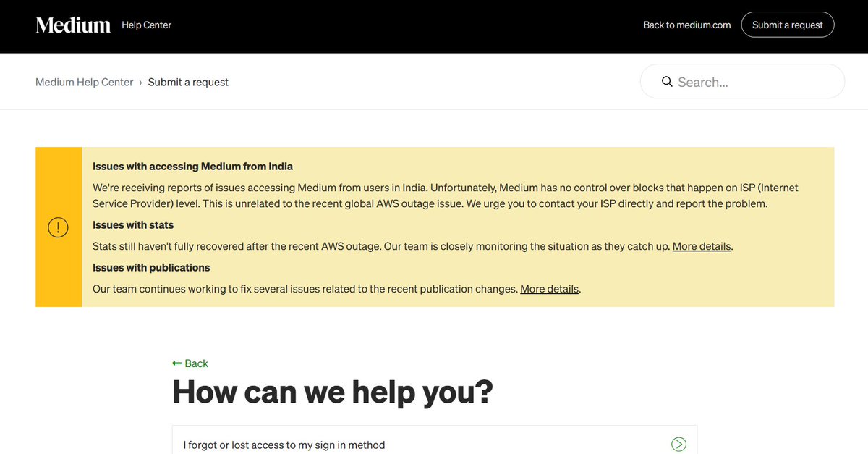The width and height of the screenshot is (868, 454).
Task: Open Help Center header link
Action: [146, 25]
